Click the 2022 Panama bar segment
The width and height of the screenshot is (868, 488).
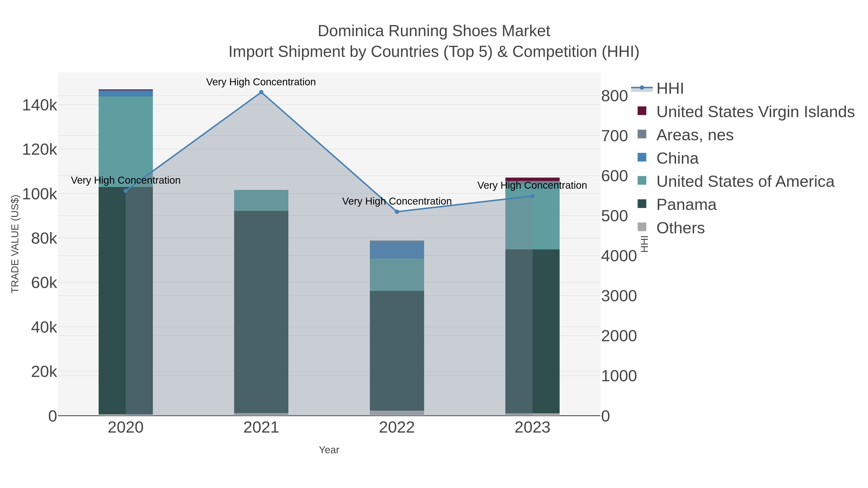coord(397,351)
